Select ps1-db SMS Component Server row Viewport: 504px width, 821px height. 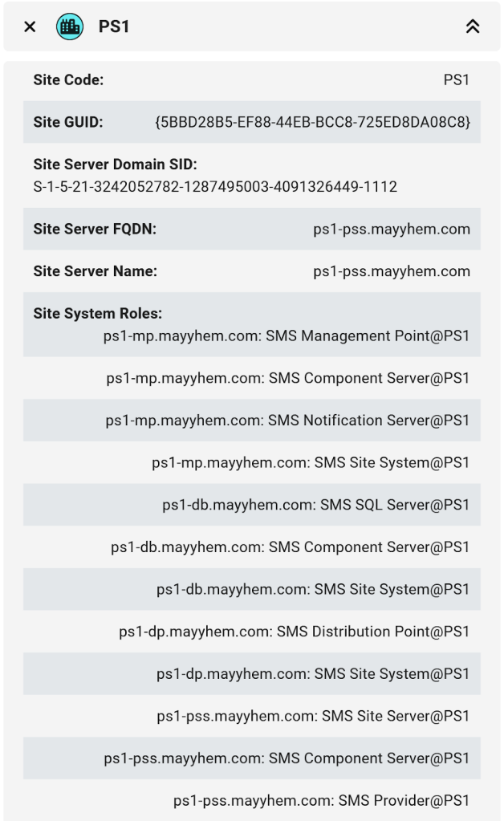pyautogui.click(x=290, y=547)
